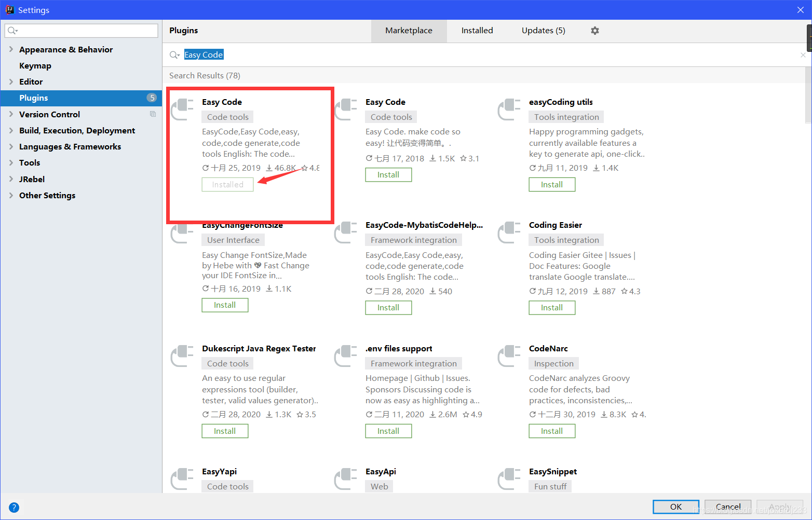Click the Dukescript Java Regex Tester icon

click(x=183, y=356)
